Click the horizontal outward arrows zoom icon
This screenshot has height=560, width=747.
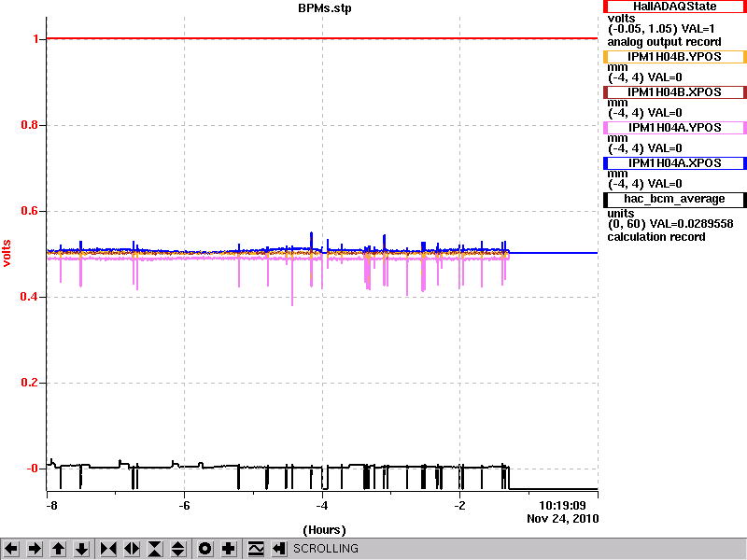pos(132,549)
